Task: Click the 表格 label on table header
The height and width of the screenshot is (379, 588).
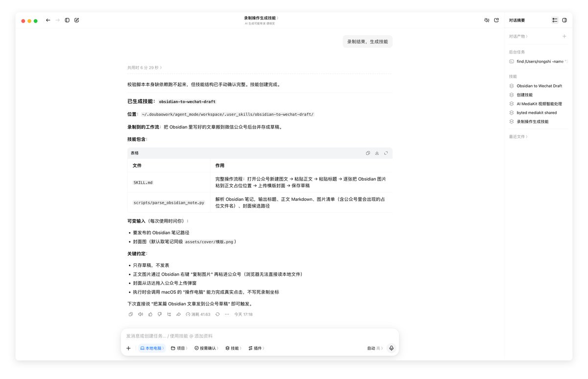Action: [135, 153]
